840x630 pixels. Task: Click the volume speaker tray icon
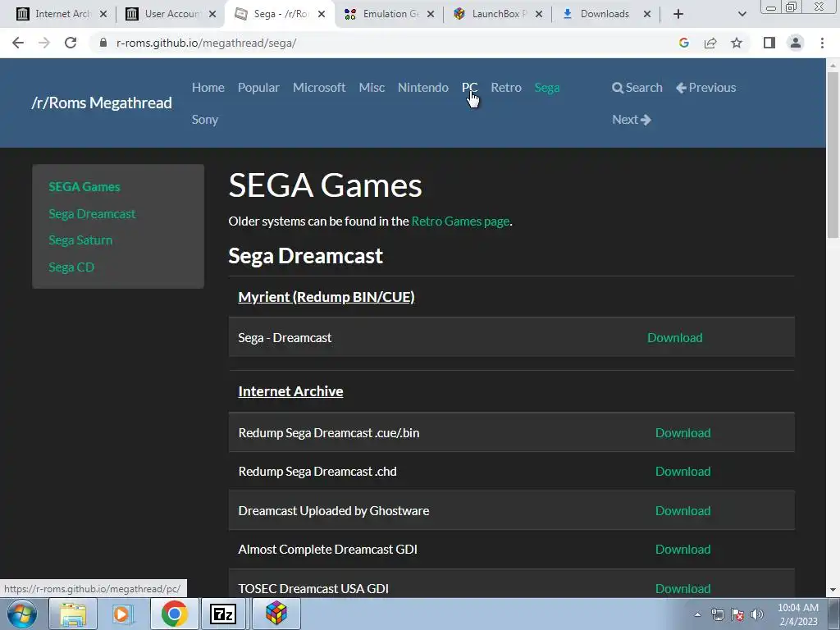757,614
